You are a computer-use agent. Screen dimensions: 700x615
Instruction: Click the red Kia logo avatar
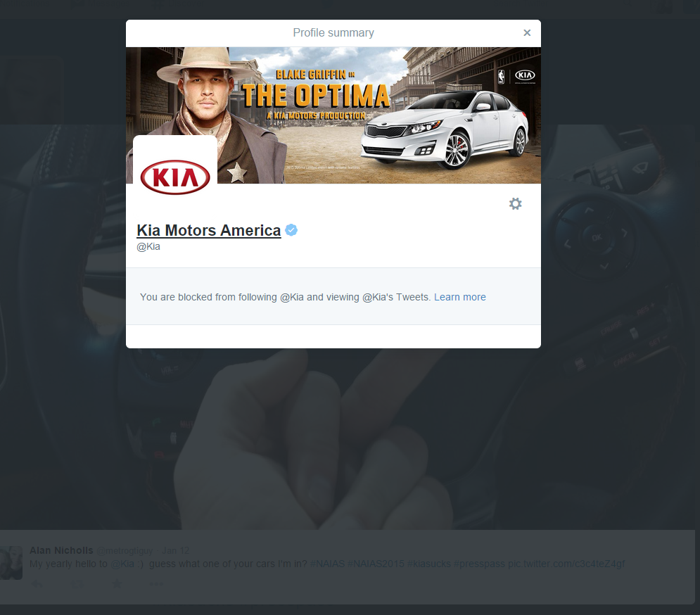(175, 177)
